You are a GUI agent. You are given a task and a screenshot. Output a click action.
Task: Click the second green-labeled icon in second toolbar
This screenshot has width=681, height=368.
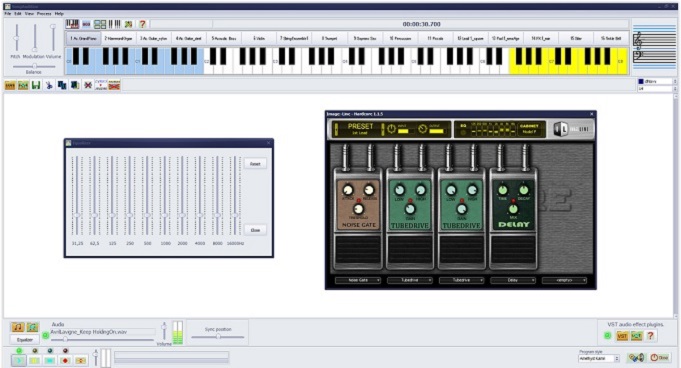click(x=23, y=85)
